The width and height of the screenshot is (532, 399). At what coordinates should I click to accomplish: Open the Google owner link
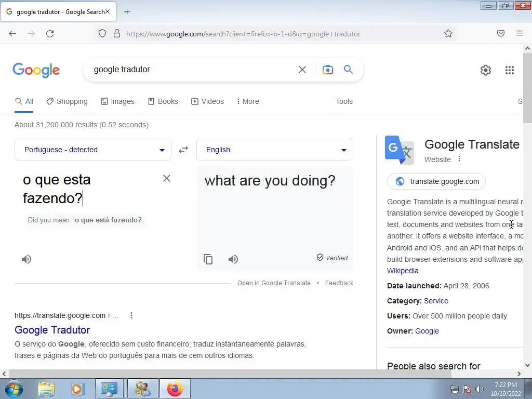pyautogui.click(x=427, y=331)
